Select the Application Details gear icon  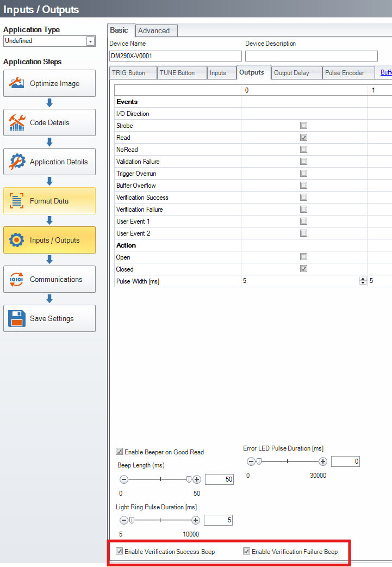point(17,162)
